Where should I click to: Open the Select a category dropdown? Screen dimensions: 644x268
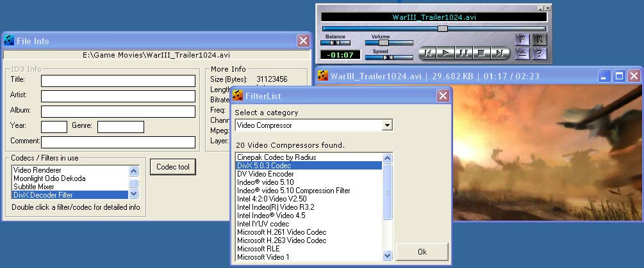[387, 125]
